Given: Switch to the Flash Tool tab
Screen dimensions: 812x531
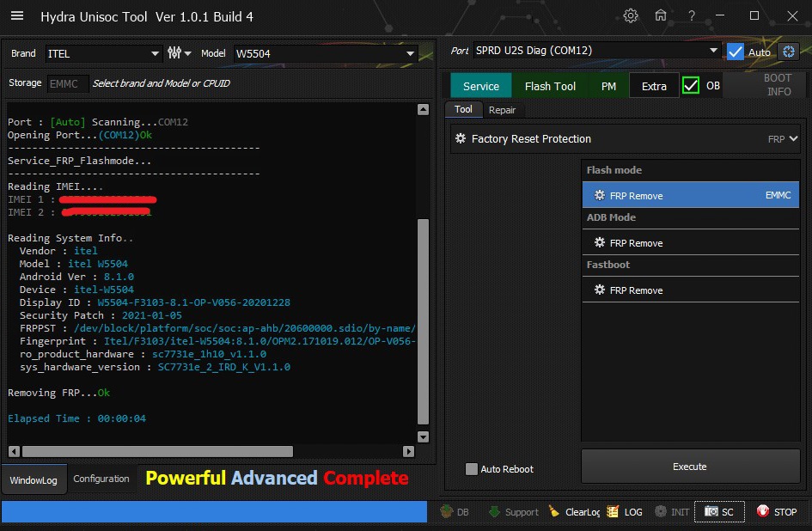Looking at the screenshot, I should click(550, 86).
